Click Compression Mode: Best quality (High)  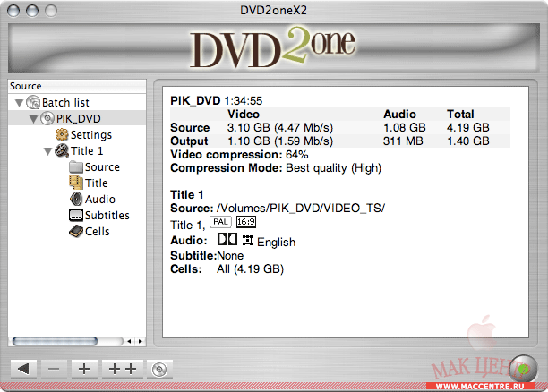point(276,168)
